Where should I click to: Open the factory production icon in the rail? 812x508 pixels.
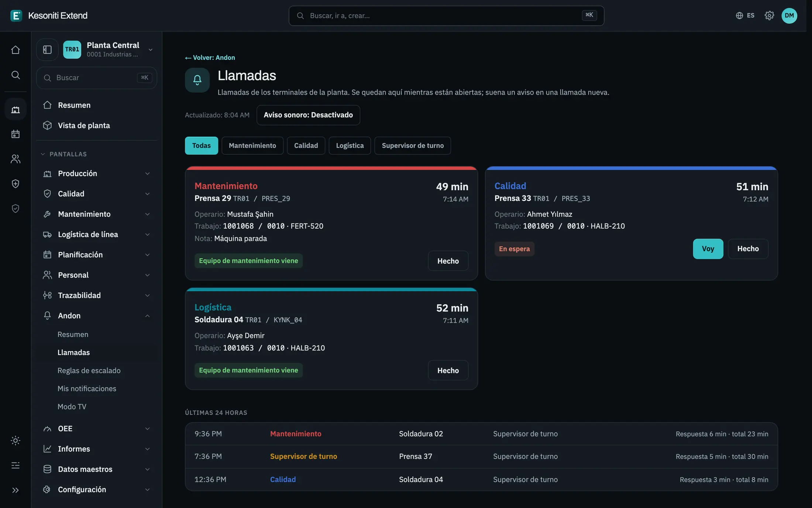click(x=16, y=109)
